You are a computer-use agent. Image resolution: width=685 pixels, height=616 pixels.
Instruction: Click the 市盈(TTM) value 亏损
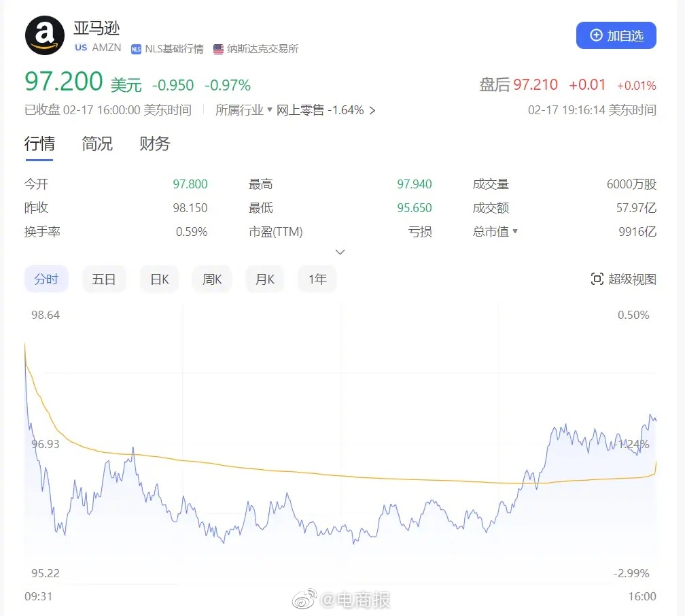pyautogui.click(x=420, y=231)
